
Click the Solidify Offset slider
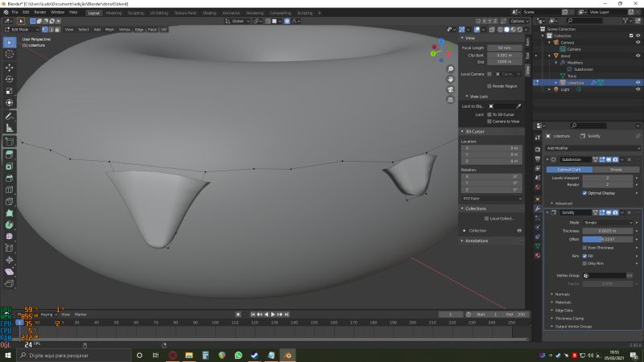click(608, 239)
